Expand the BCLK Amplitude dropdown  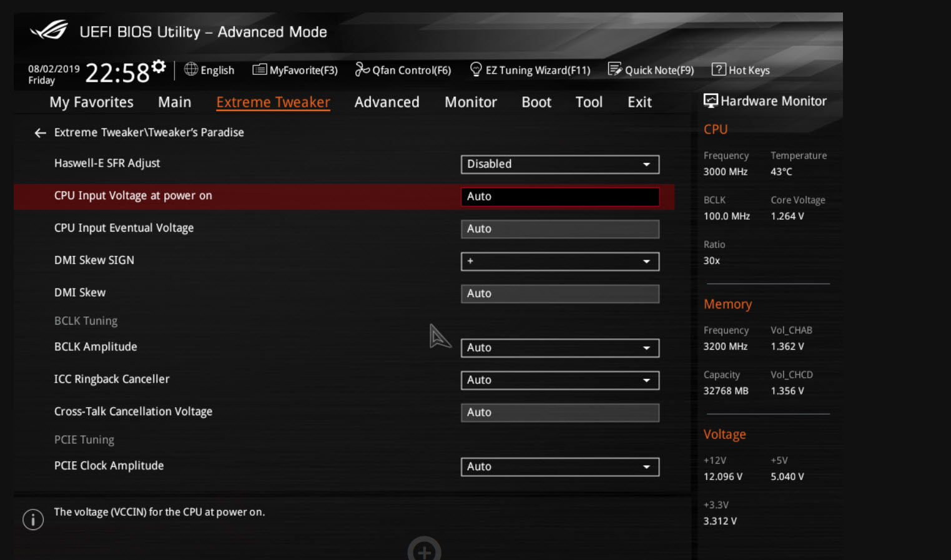560,348
